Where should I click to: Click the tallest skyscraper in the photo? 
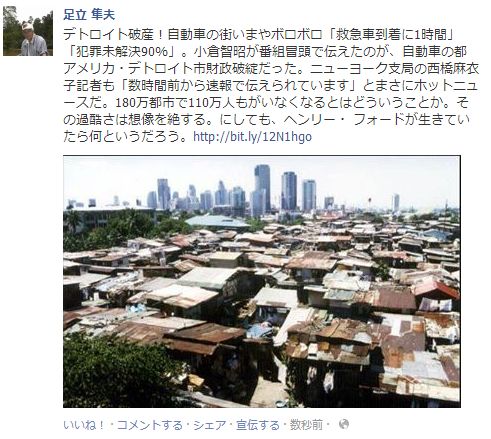263,188
